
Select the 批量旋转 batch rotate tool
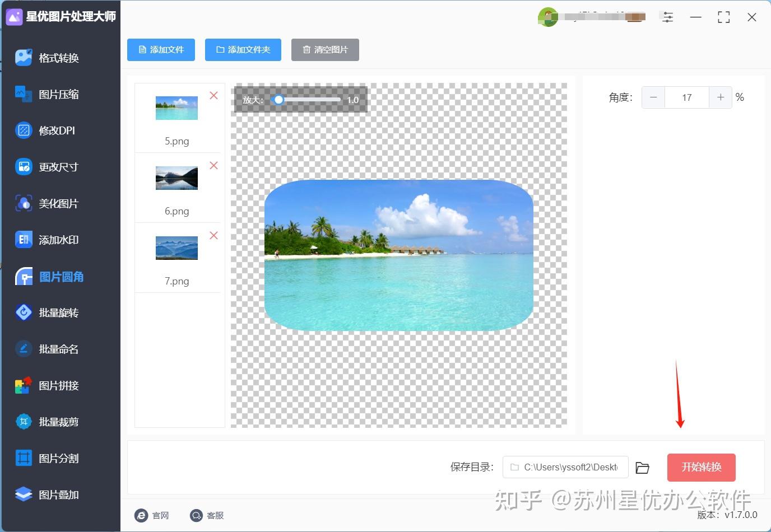tap(57, 312)
